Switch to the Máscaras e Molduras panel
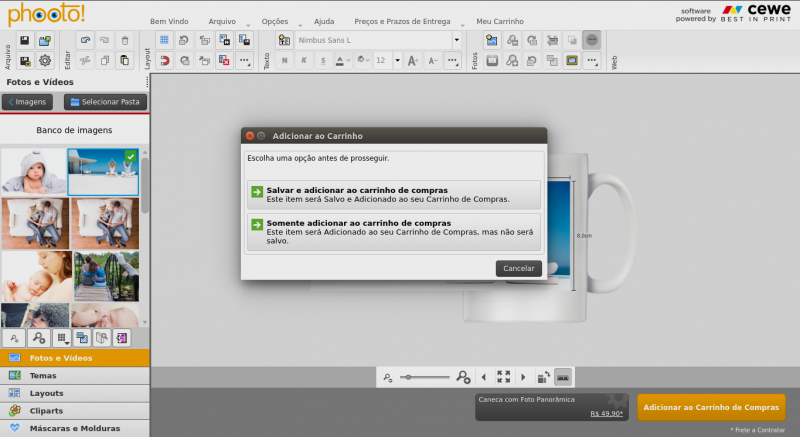Image resolution: width=800 pixels, height=437 pixels. tap(74, 428)
